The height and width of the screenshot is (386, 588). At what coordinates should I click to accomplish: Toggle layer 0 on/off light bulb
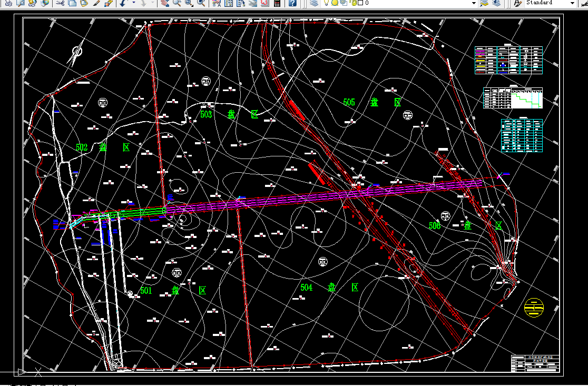pos(326,3)
